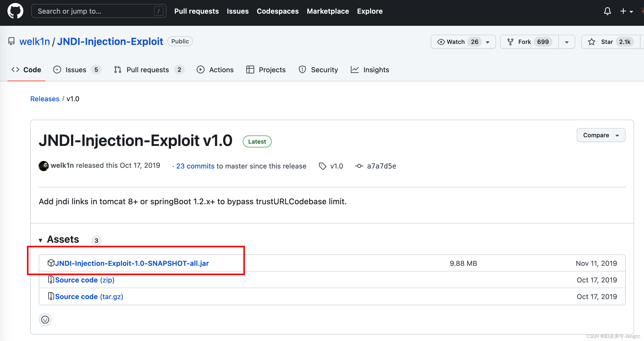
Task: Expand the Watch options dropdown arrow
Action: (488, 42)
